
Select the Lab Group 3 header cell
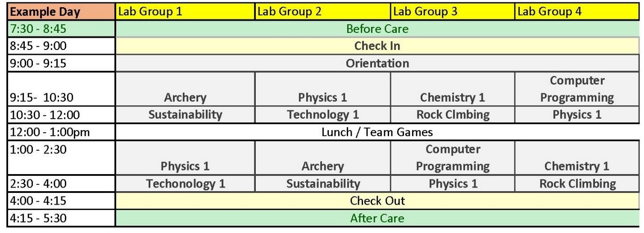[x=452, y=12]
